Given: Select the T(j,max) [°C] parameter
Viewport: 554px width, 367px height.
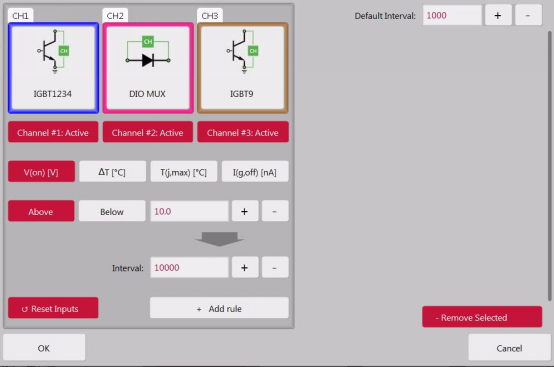Looking at the screenshot, I should click(x=184, y=172).
